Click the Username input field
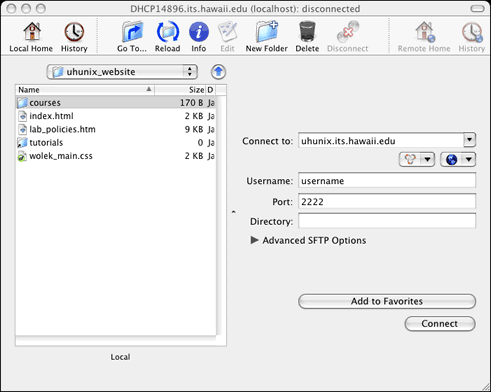The height and width of the screenshot is (392, 491). pyautogui.click(x=387, y=181)
